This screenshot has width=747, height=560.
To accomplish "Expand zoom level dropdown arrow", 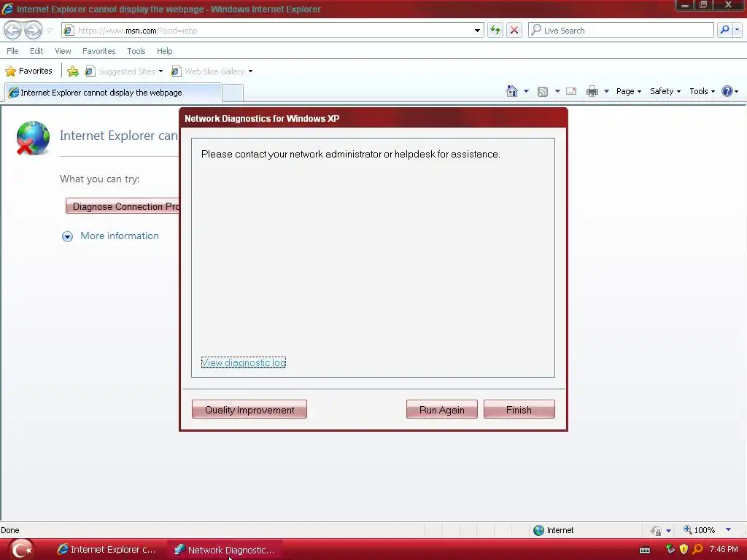I will (728, 530).
